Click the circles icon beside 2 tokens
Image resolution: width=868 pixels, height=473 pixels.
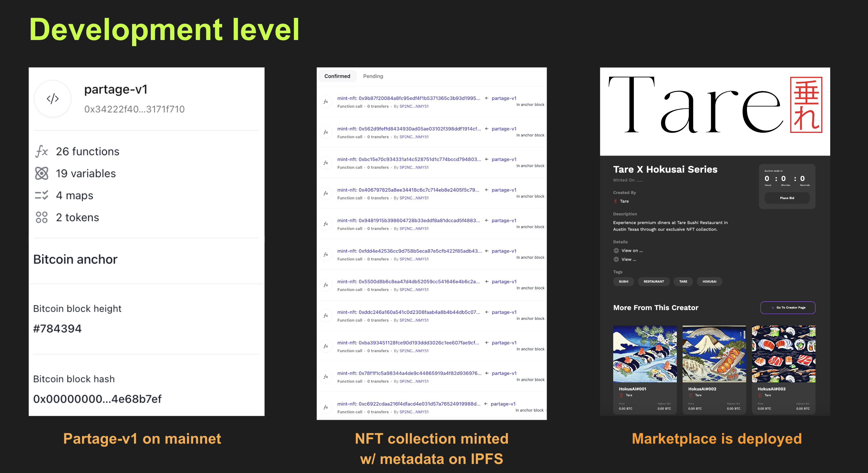[x=42, y=217]
